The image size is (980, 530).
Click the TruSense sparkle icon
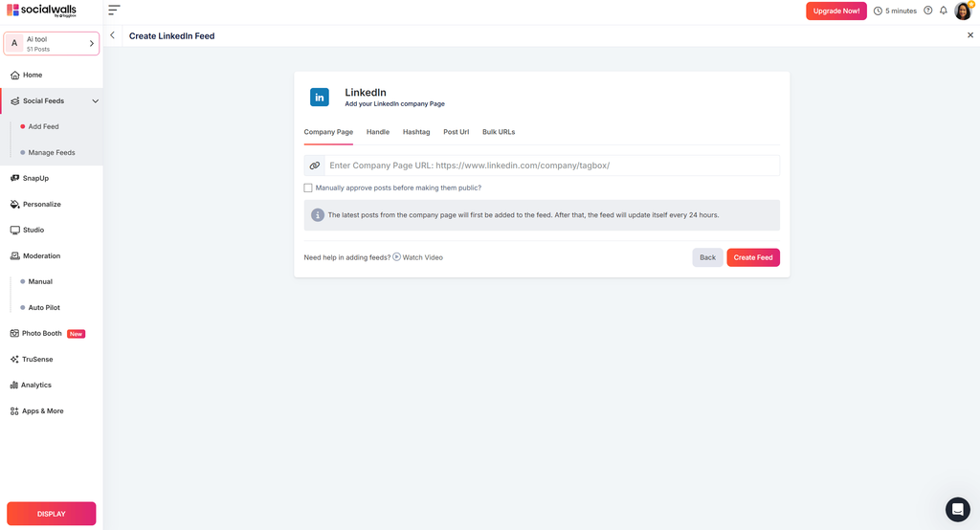pos(14,360)
